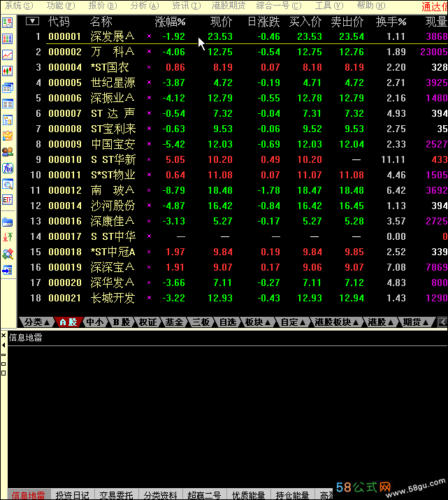
Task: Select the 交易委托 bottom tab
Action: click(x=116, y=495)
